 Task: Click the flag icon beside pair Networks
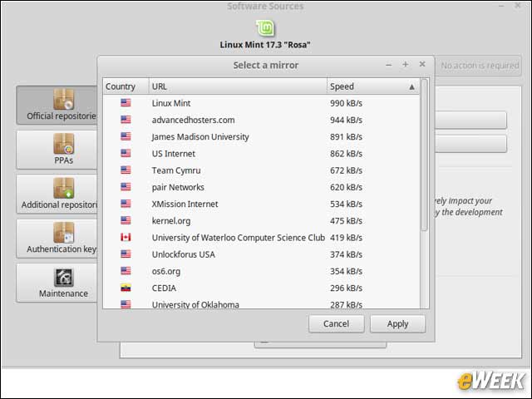[126, 187]
